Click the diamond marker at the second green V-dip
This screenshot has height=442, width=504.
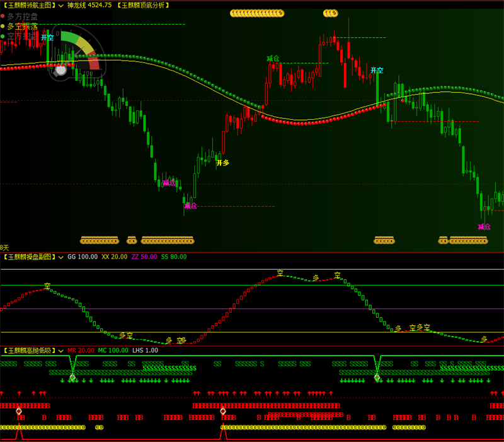pyautogui.click(x=377, y=377)
